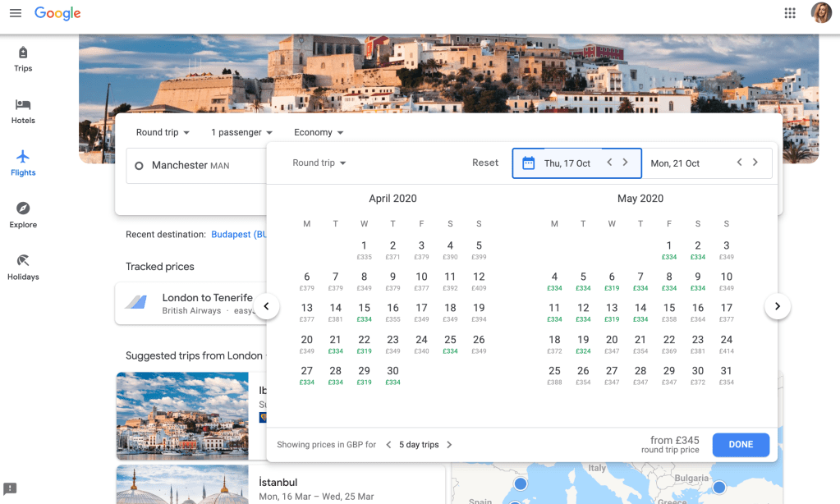
Task: Move return date Mon, 21 Oct back
Action: tap(739, 163)
